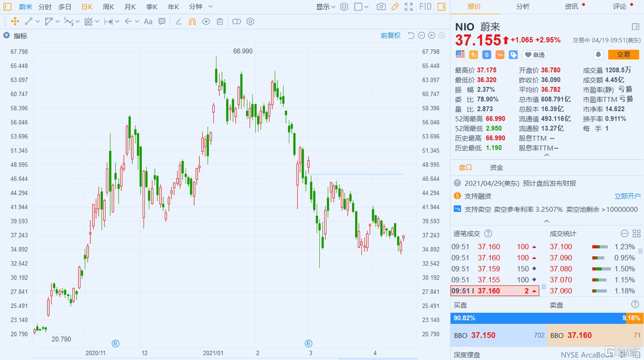The width and height of the screenshot is (644, 360).
Task: Click the fullscreen expand chart icon
Action: pyautogui.click(x=408, y=7)
